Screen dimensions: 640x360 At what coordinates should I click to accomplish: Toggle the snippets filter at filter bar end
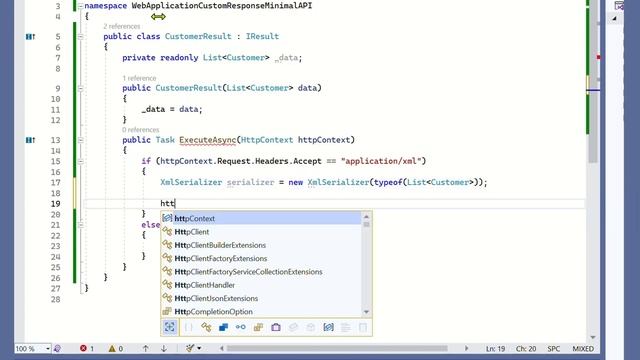(x=363, y=327)
